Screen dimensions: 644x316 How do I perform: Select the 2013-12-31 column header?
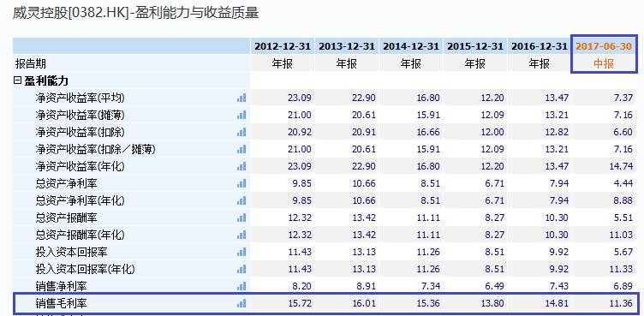(347, 46)
